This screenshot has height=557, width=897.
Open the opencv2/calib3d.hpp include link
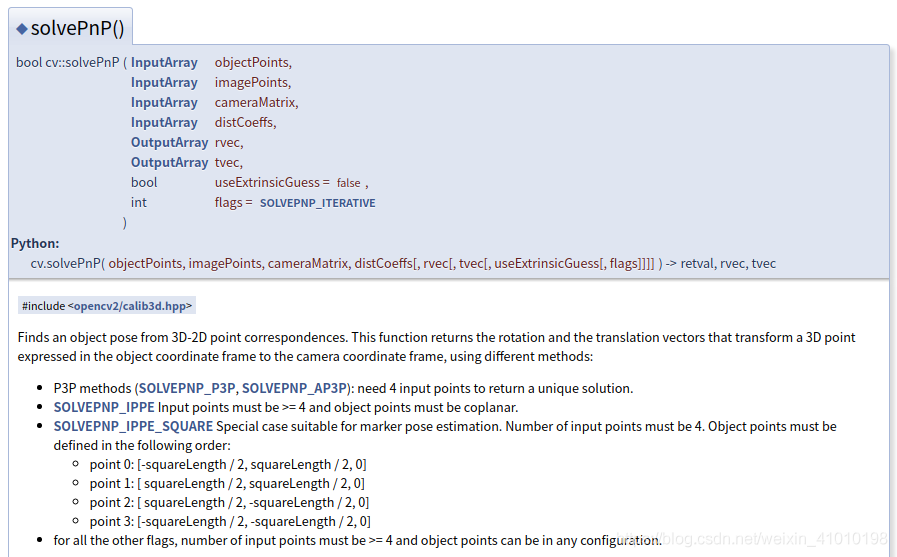pos(130,306)
